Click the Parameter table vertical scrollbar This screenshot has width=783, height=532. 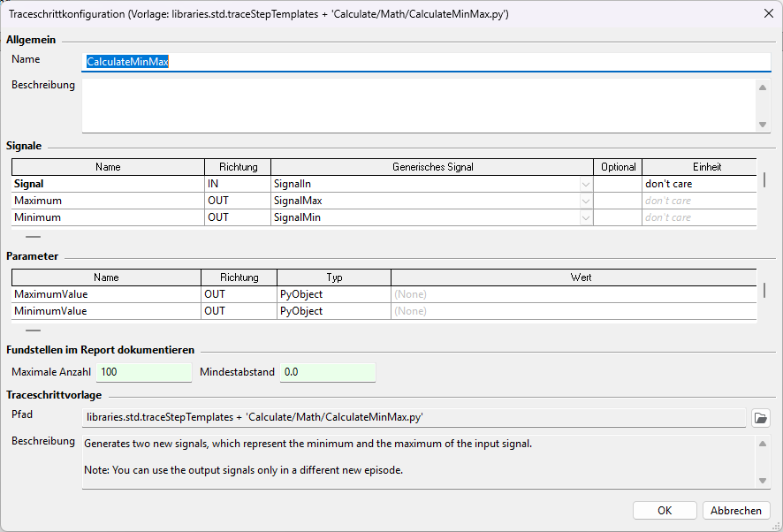tap(764, 290)
